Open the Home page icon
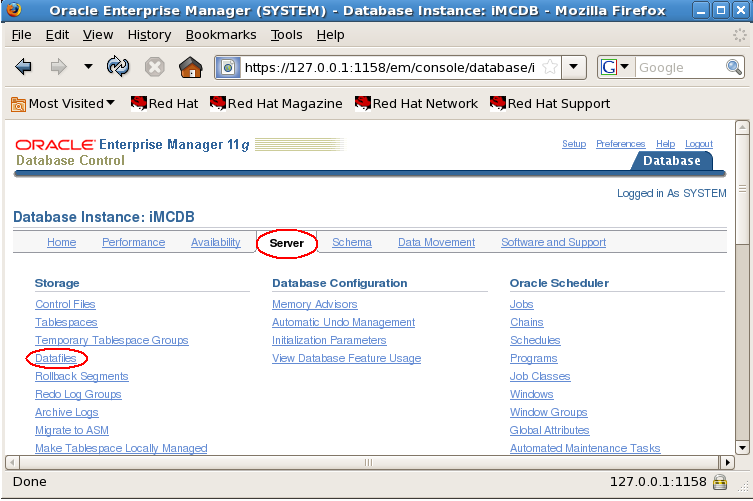 [x=191, y=67]
